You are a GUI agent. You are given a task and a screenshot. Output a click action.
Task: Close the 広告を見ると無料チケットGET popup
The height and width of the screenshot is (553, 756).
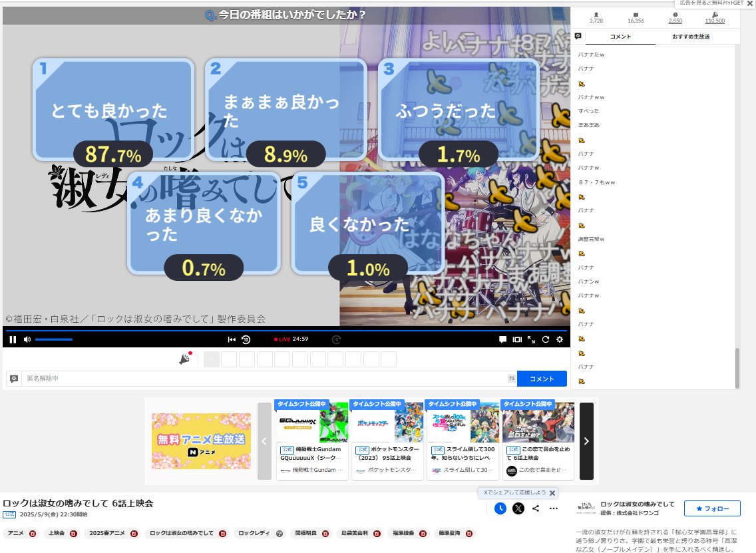tap(750, 3)
